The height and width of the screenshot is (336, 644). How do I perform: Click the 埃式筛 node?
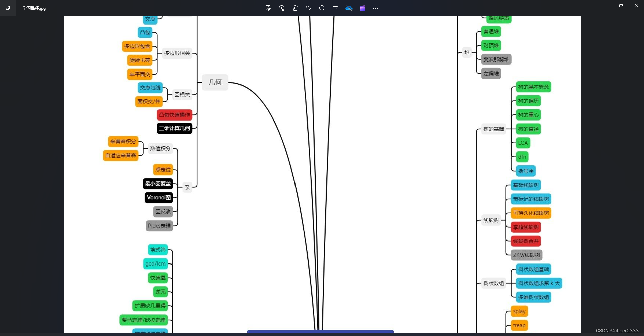[x=158, y=250]
